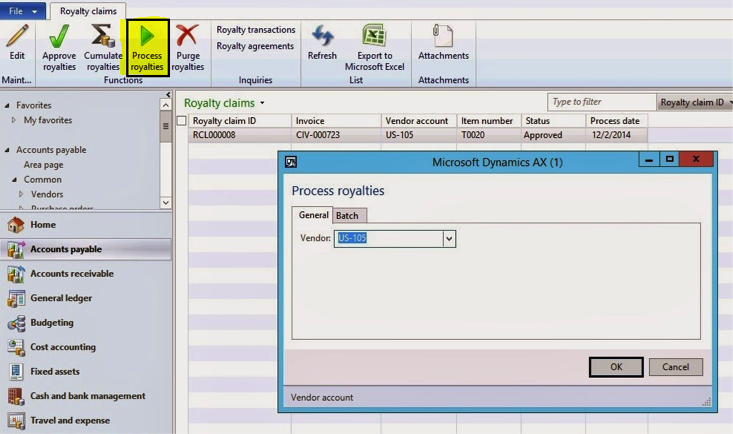Open Fixed assets module icon
This screenshot has width=733, height=434.
click(x=16, y=371)
